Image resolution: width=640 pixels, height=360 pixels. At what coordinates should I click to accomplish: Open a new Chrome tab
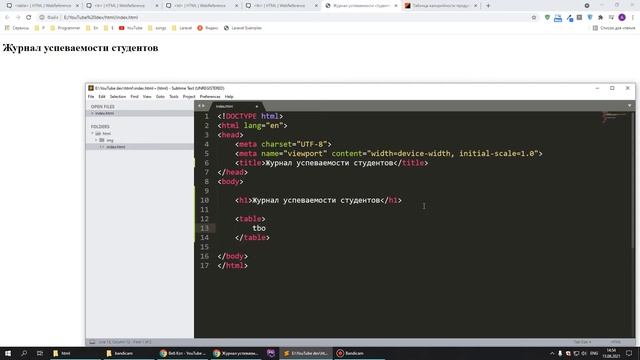point(488,6)
